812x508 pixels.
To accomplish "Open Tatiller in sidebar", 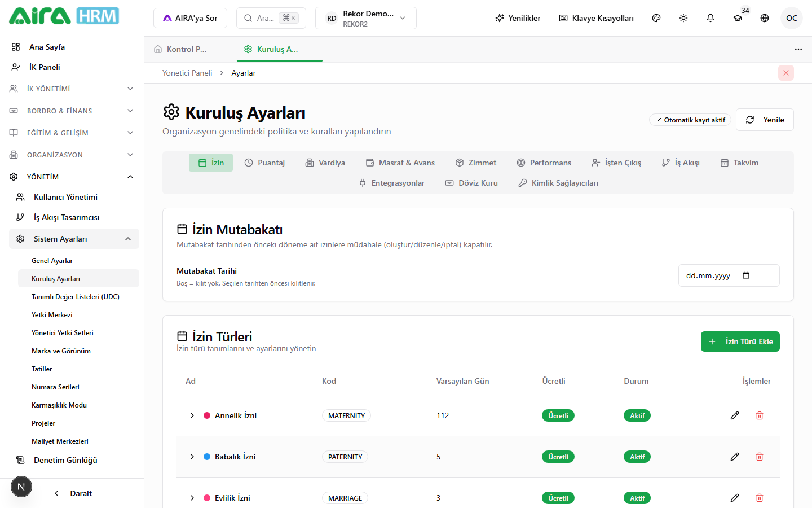I will (x=78, y=369).
